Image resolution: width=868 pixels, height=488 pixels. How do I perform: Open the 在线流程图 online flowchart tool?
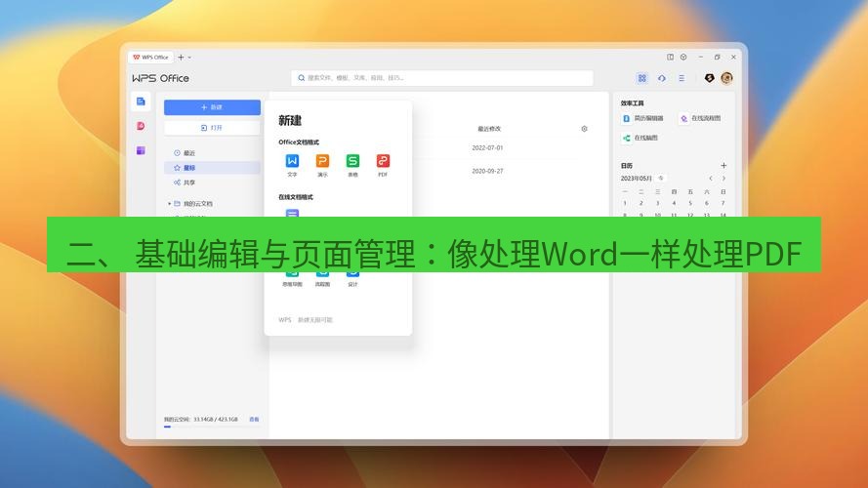(x=701, y=118)
